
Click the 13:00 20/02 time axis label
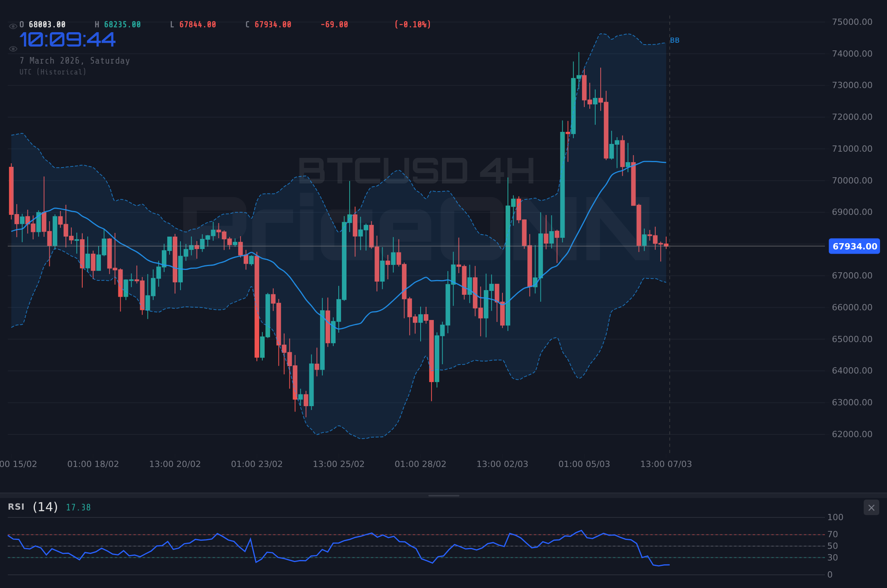(175, 464)
